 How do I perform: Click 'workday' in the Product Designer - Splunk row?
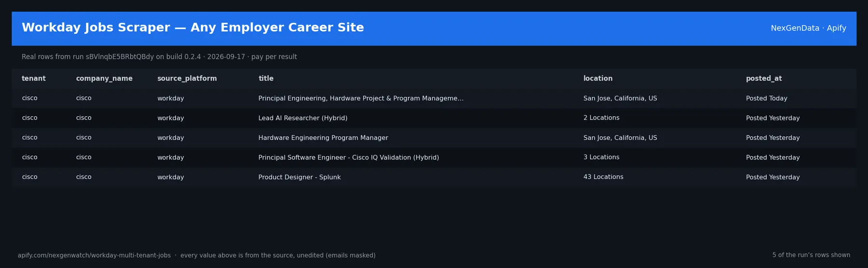coord(171,177)
